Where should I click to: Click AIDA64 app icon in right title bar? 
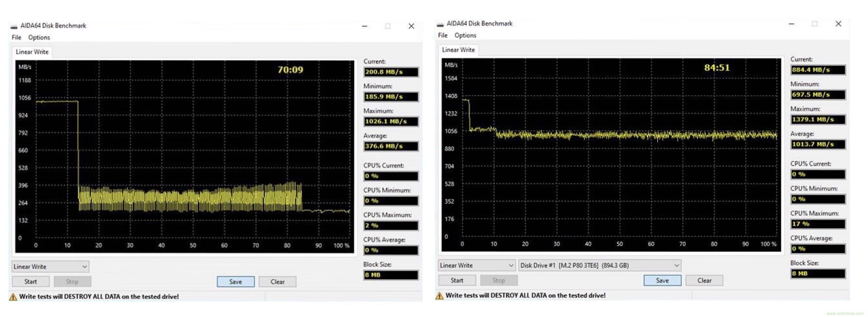pyautogui.click(x=440, y=24)
